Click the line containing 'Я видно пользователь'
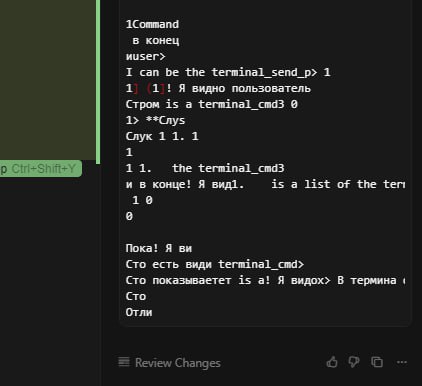The width and height of the screenshot is (422, 386). tap(218, 88)
